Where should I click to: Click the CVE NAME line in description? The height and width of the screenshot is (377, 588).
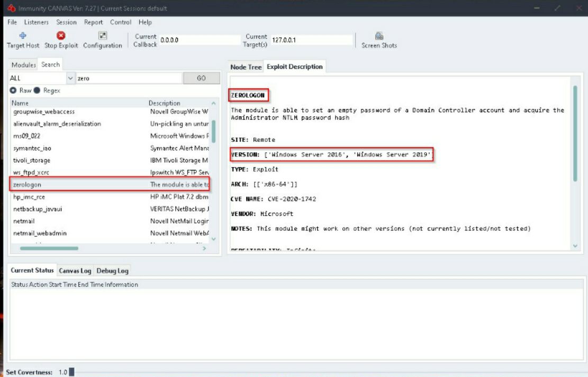(274, 199)
